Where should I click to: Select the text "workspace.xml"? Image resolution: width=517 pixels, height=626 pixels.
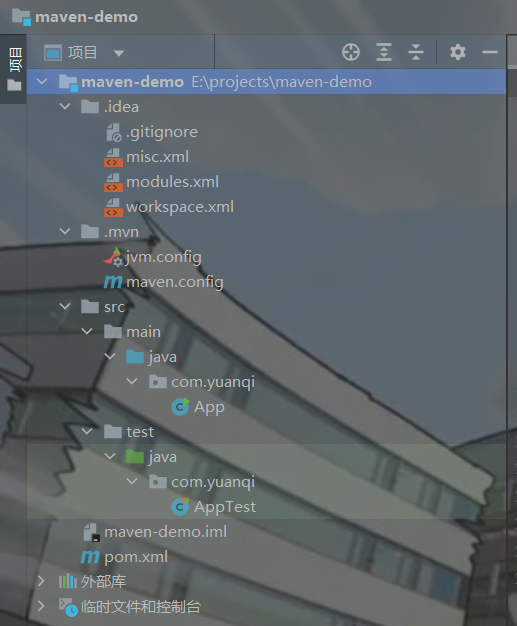(180, 207)
